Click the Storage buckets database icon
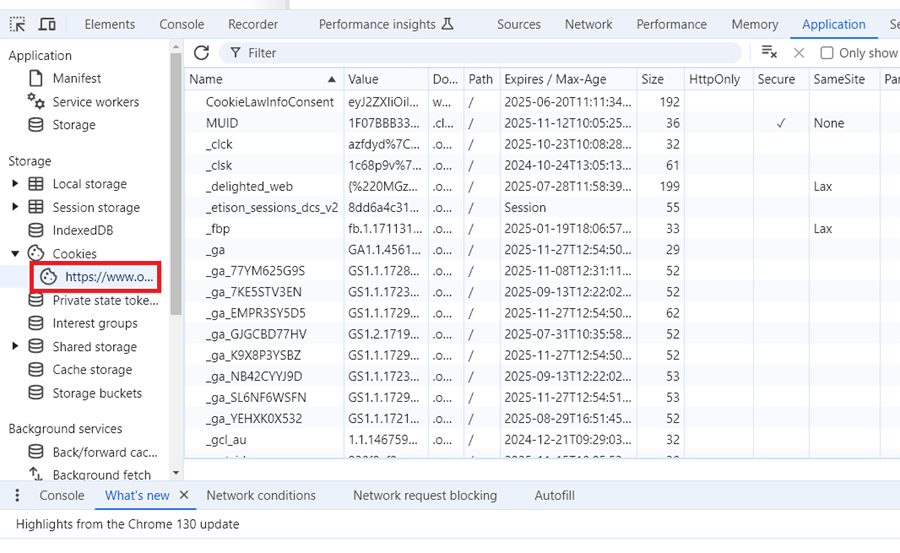The width and height of the screenshot is (900, 553). pos(36,393)
